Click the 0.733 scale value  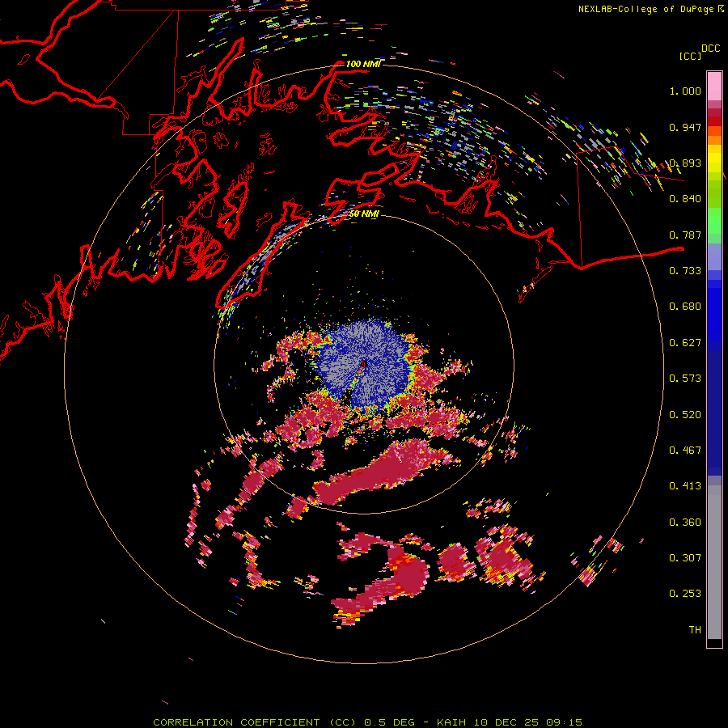click(685, 271)
